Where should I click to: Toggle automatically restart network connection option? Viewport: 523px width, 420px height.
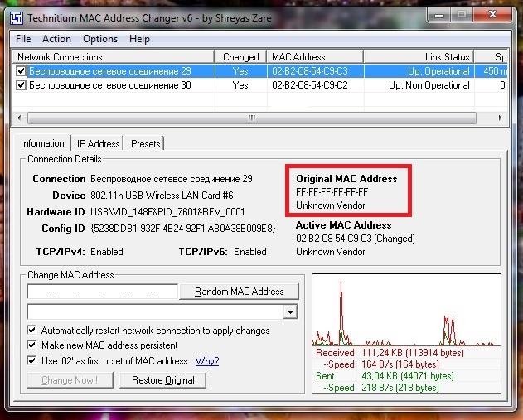click(31, 331)
